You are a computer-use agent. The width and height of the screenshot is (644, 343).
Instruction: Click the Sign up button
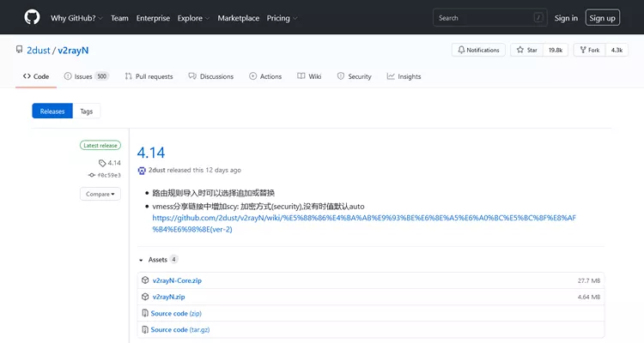602,18
